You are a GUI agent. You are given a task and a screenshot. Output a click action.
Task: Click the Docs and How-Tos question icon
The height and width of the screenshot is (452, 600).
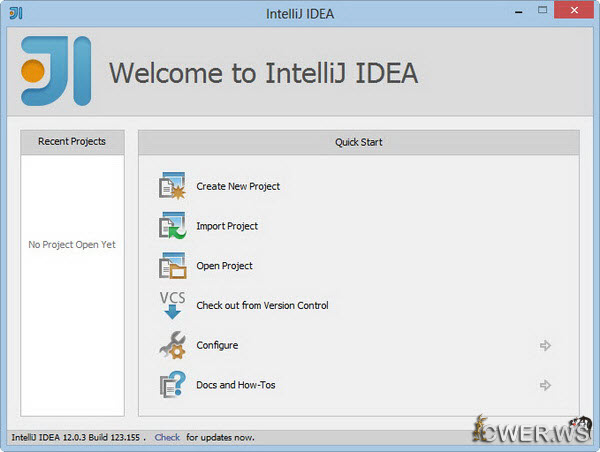click(x=173, y=385)
